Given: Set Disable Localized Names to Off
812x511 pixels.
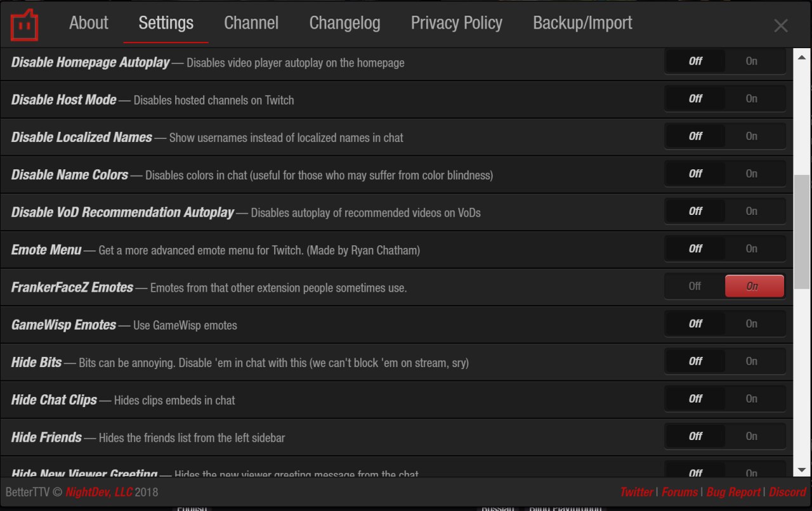Looking at the screenshot, I should click(x=695, y=136).
